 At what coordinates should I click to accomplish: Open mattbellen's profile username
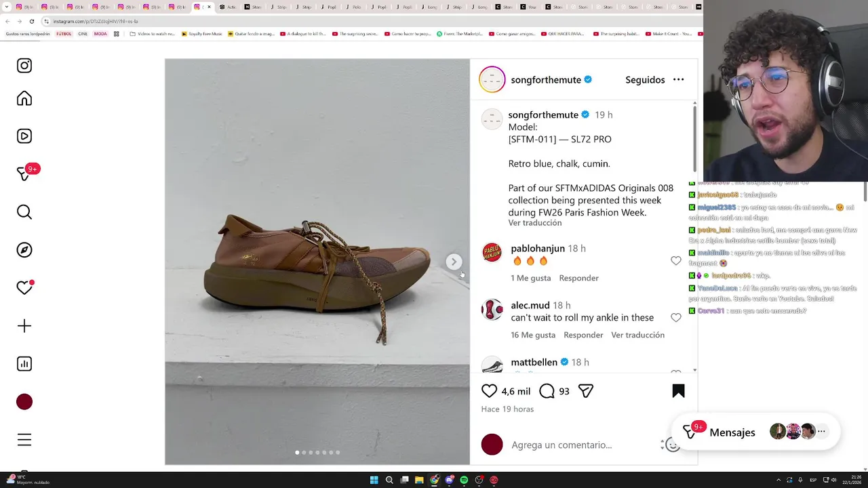point(534,363)
